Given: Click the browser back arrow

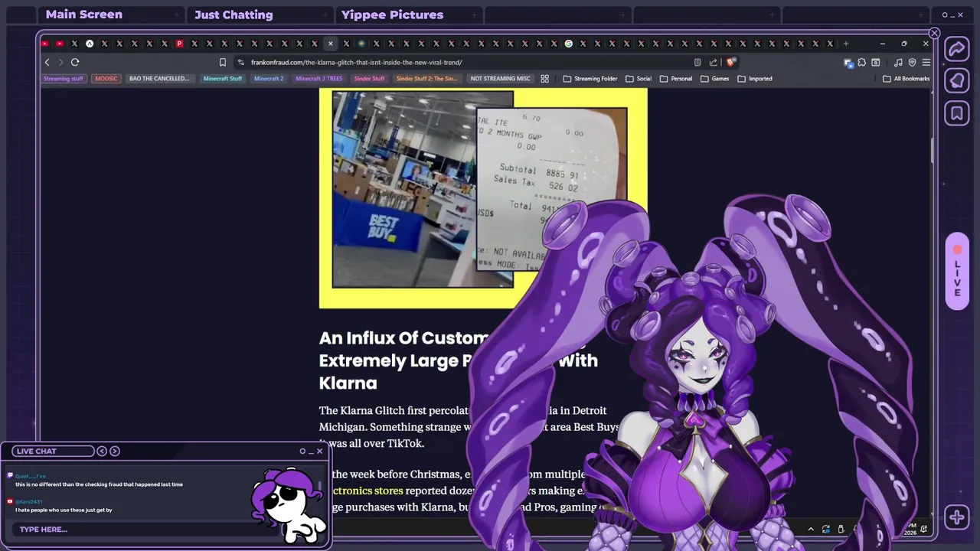Looking at the screenshot, I should pyautogui.click(x=47, y=62).
